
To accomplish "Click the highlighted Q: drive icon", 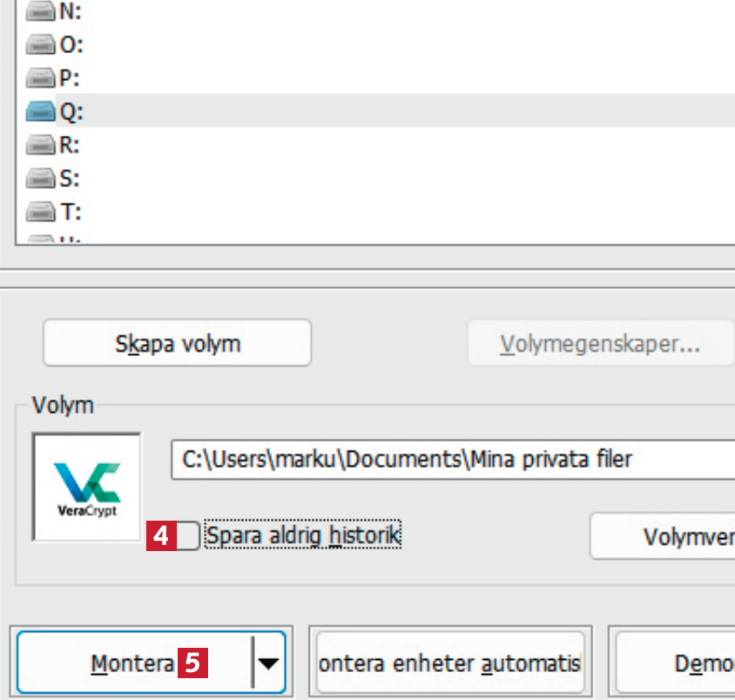I will [x=40, y=111].
